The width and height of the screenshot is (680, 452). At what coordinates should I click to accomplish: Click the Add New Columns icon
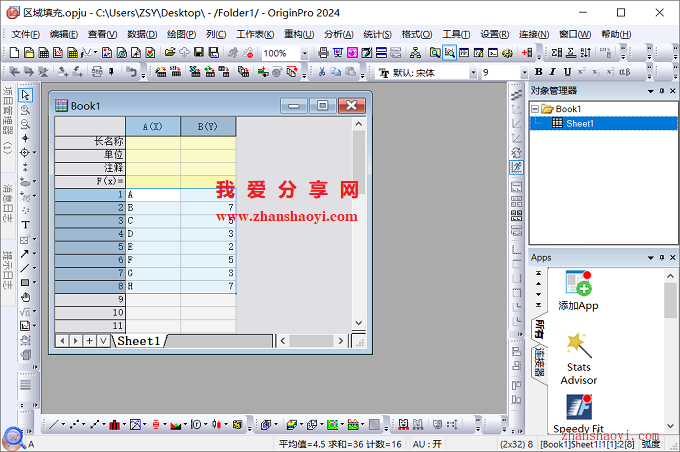click(527, 53)
